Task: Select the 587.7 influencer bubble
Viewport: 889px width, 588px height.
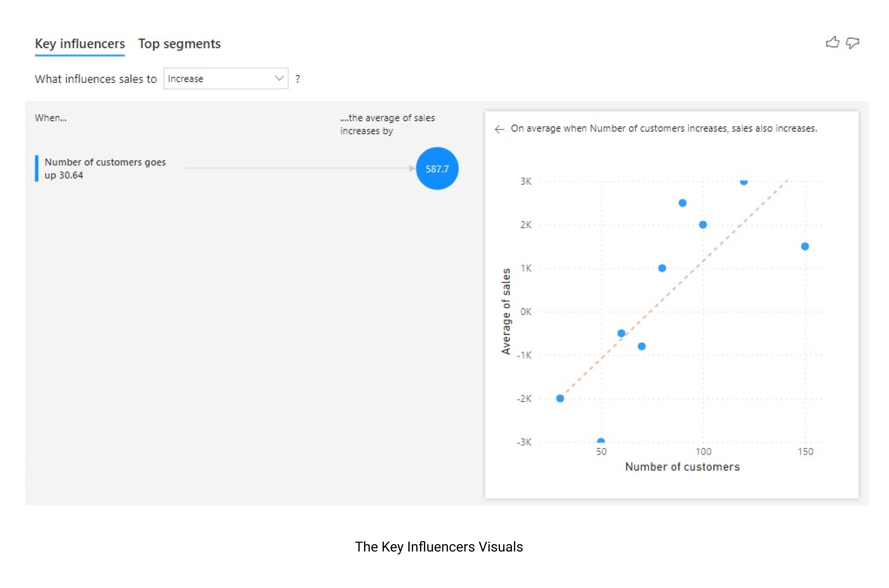Action: 437,169
